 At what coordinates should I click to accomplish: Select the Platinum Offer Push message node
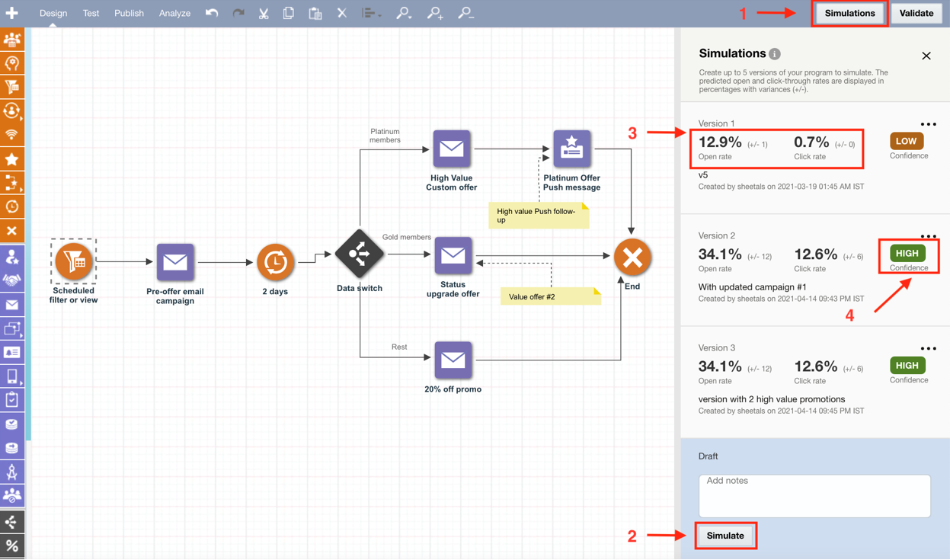(x=572, y=149)
